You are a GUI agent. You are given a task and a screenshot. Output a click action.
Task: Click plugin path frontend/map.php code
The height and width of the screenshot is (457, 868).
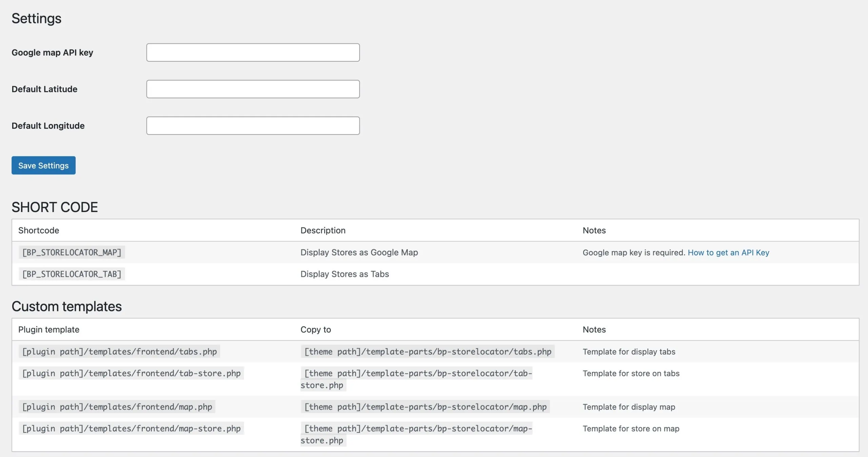[117, 407]
